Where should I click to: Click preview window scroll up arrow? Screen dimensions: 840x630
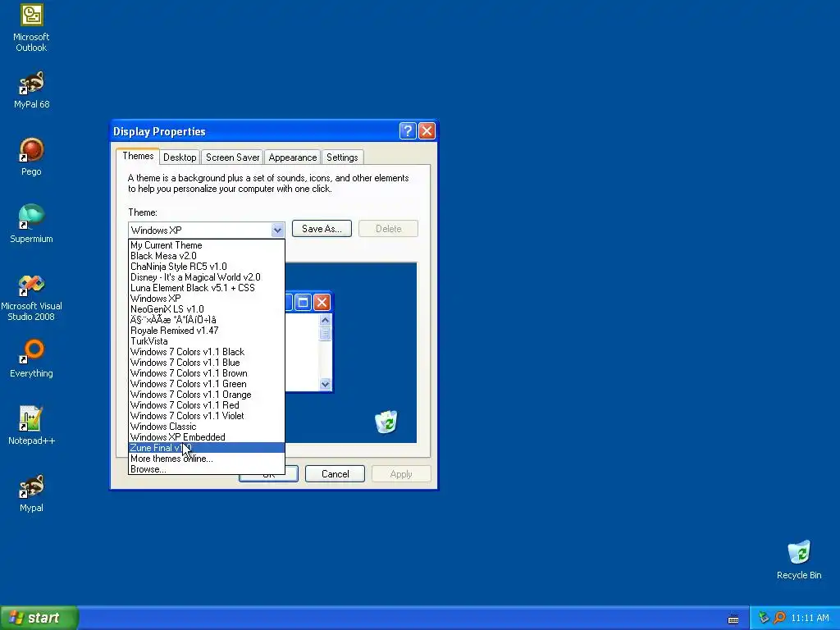325,321
